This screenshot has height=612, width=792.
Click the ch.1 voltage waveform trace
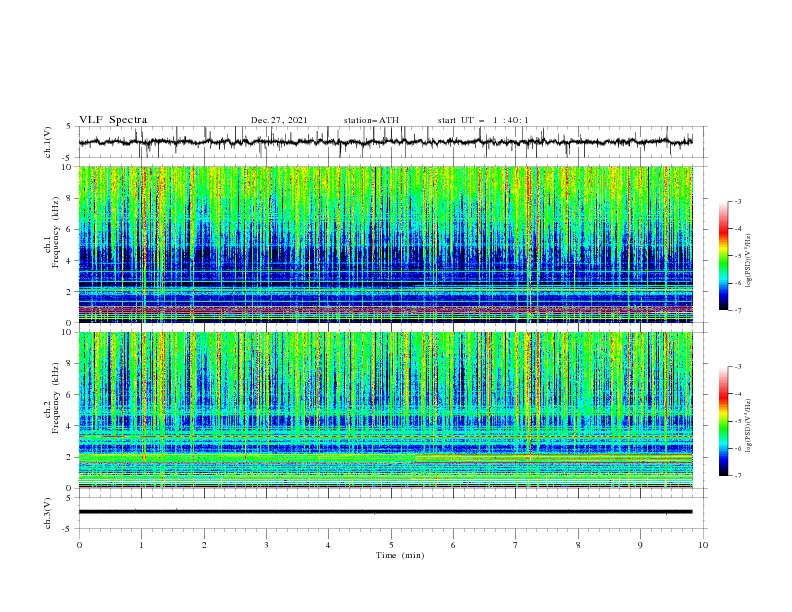[x=386, y=142]
